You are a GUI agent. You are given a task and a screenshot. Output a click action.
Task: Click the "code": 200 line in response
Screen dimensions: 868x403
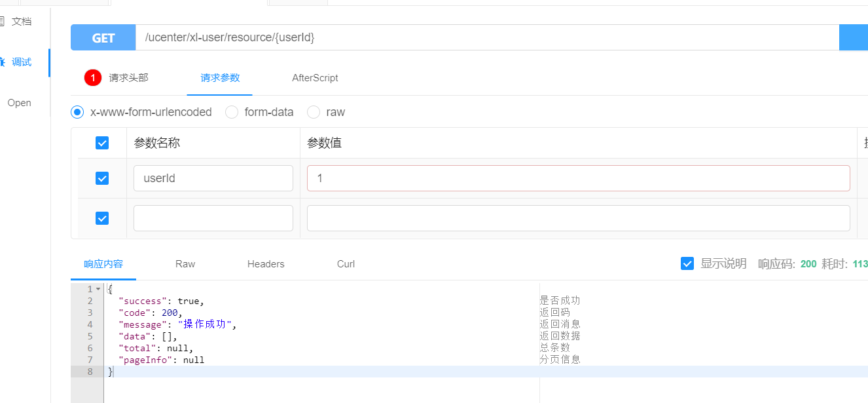151,313
